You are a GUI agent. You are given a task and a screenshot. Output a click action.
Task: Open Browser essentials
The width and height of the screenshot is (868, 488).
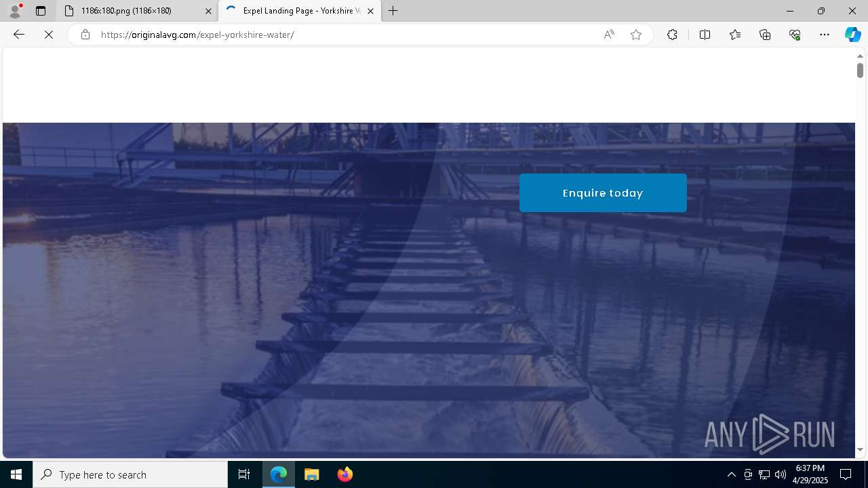795,35
